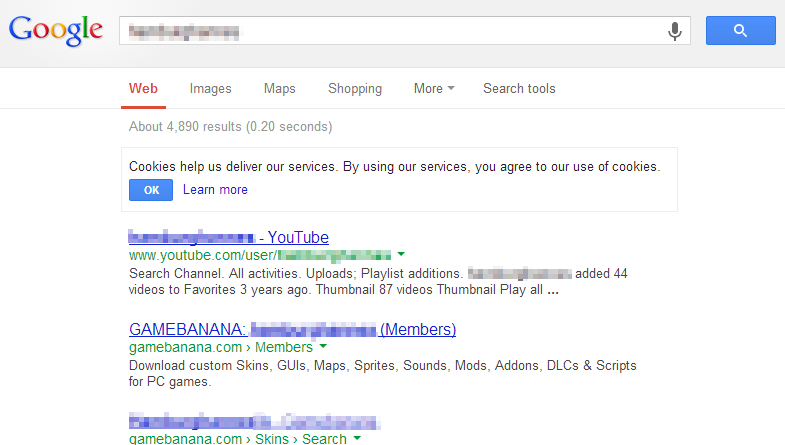Expand the More dropdown menu
The image size is (785, 445).
[434, 89]
